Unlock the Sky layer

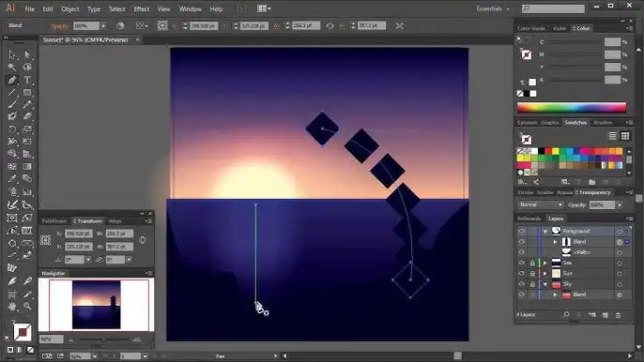(x=532, y=284)
